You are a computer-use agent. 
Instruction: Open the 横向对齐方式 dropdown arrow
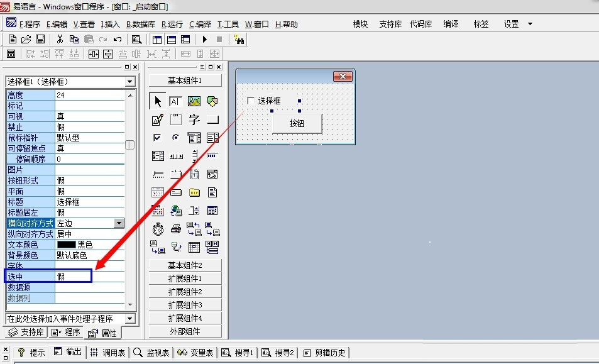point(119,223)
